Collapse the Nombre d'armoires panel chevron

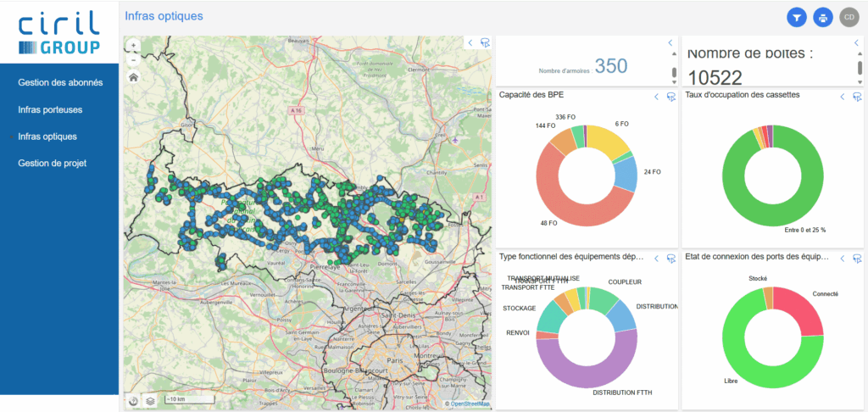click(670, 42)
